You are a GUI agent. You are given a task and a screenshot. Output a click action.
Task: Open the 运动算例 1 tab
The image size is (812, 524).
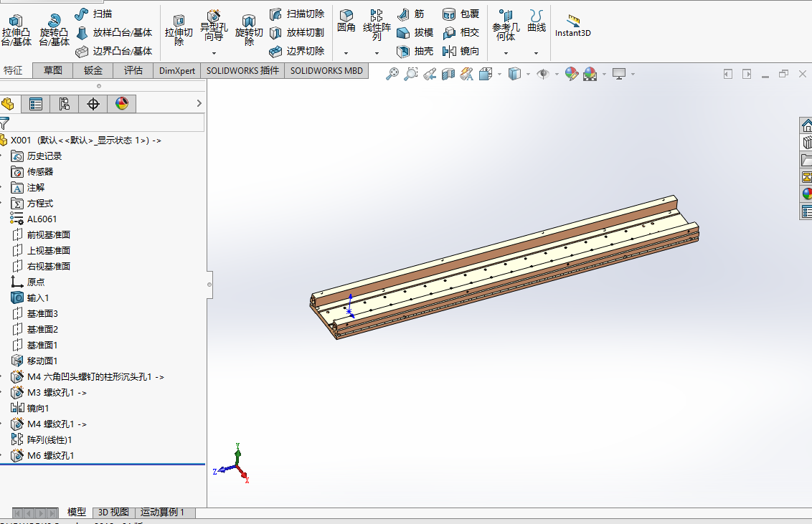[x=164, y=513]
